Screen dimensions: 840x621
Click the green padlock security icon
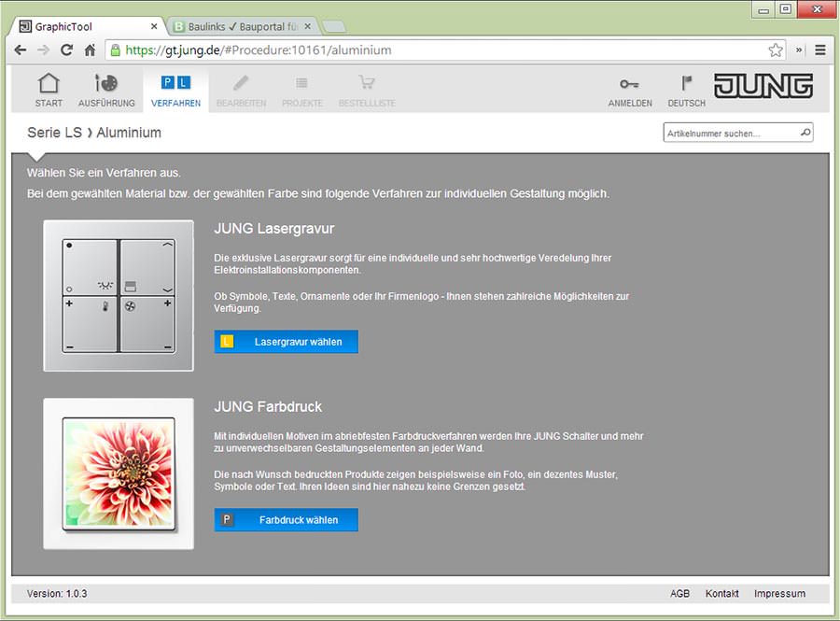click(x=115, y=50)
